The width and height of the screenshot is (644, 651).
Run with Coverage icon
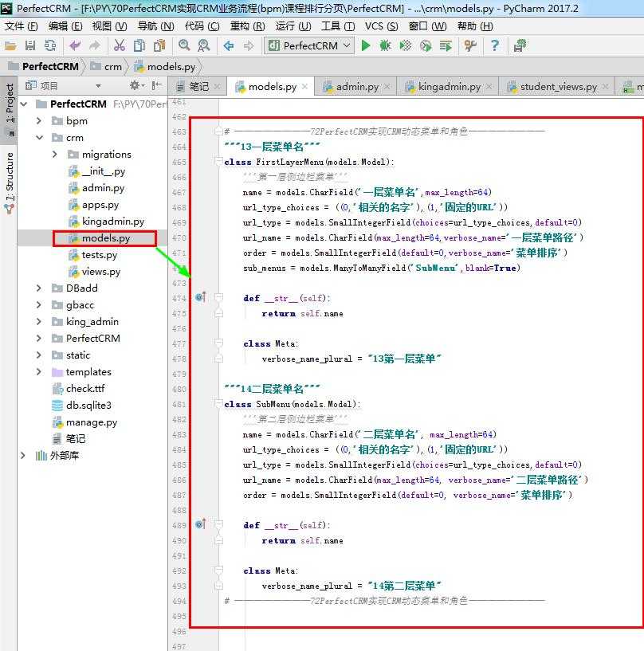(x=406, y=45)
